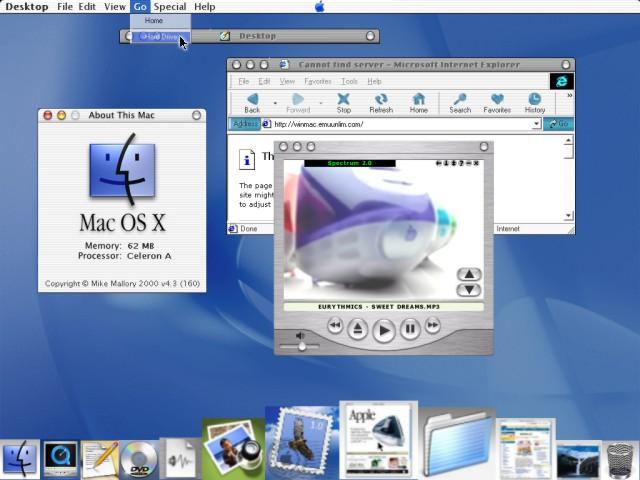Click the Done status text in Internet Explorer
640x480 pixels.
tap(249, 229)
